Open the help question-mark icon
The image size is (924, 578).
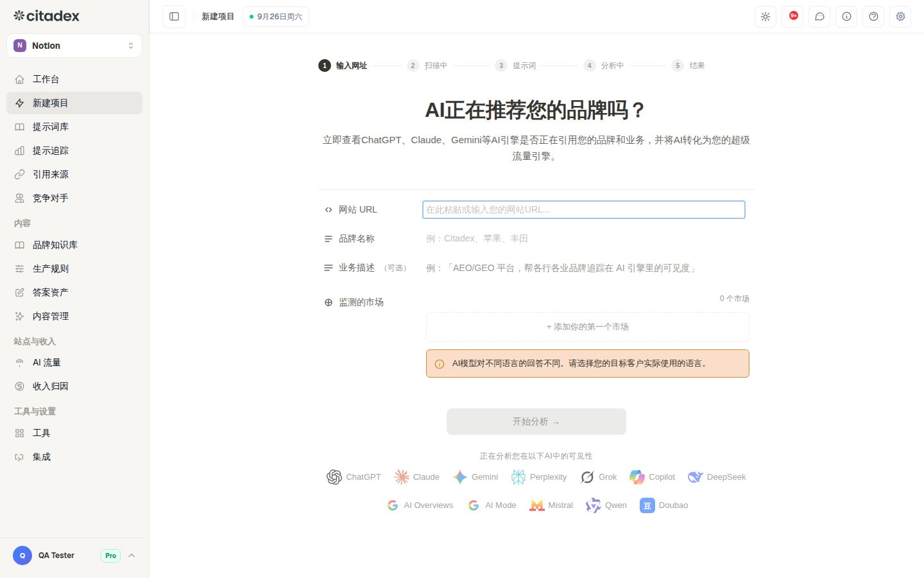(873, 17)
